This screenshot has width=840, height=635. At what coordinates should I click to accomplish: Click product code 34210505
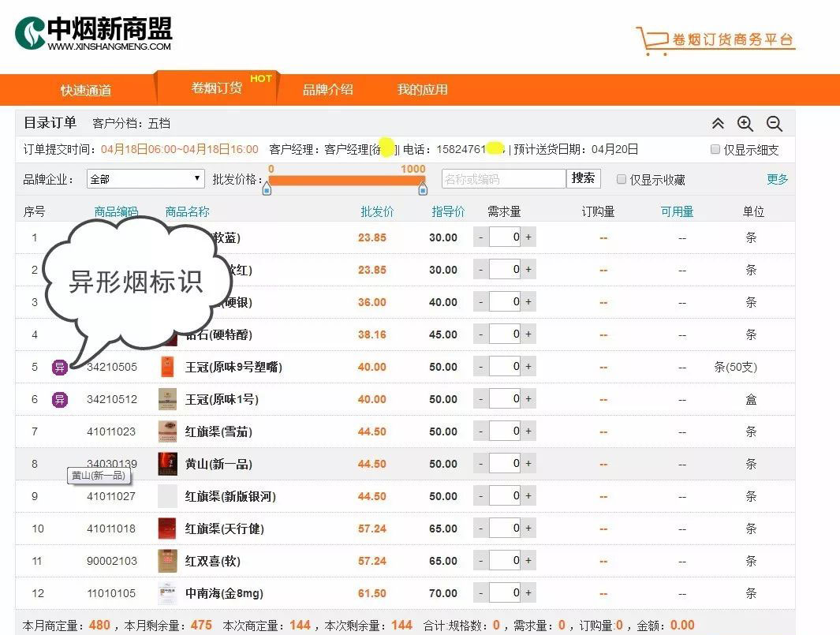click(x=112, y=367)
